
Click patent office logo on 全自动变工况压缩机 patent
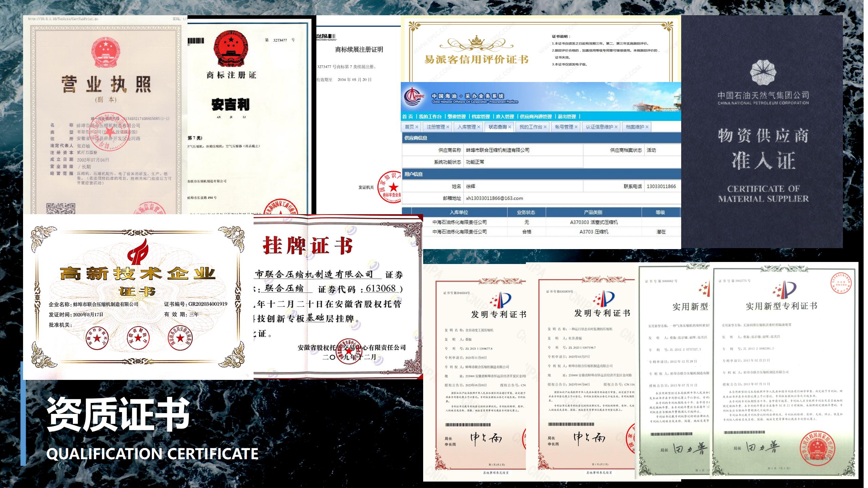500,300
